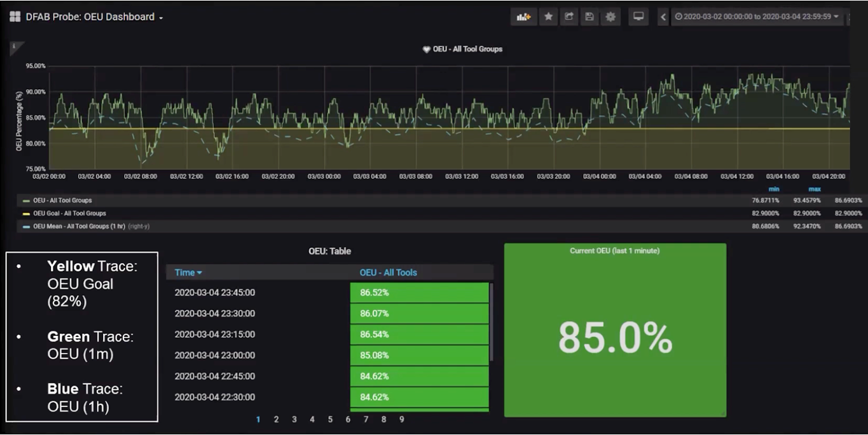868x435 pixels.
Task: Click the panel info corner icon
Action: click(x=15, y=46)
